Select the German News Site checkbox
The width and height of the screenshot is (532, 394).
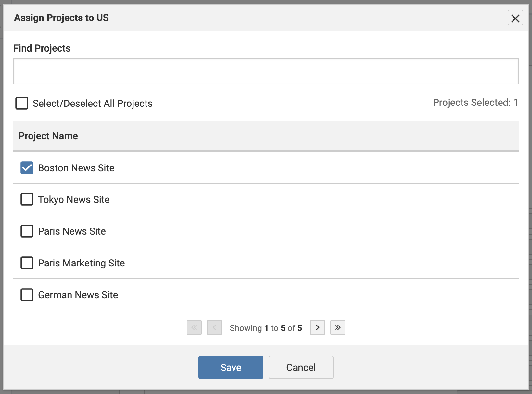pyautogui.click(x=27, y=295)
